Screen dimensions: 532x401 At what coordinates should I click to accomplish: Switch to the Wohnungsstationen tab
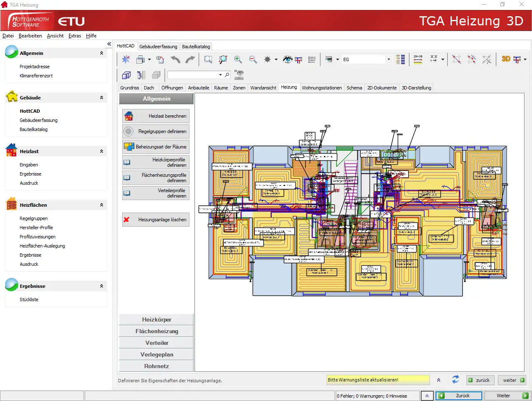[x=322, y=88]
